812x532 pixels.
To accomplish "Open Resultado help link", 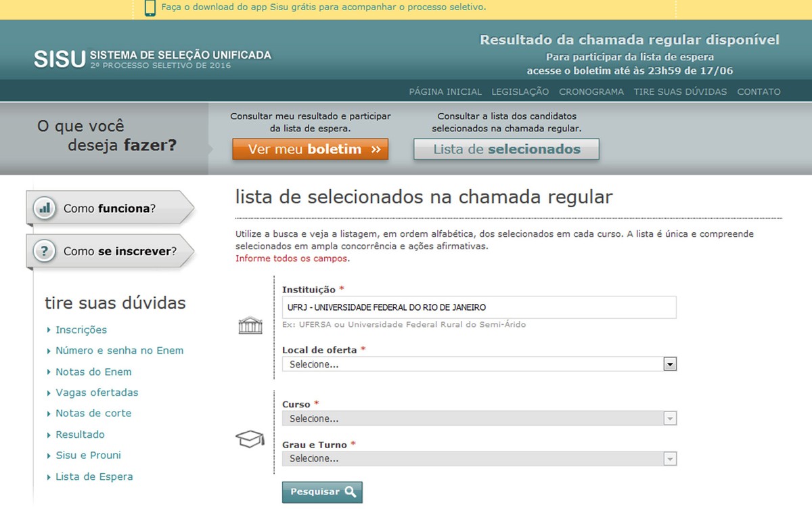I will pyautogui.click(x=80, y=435).
